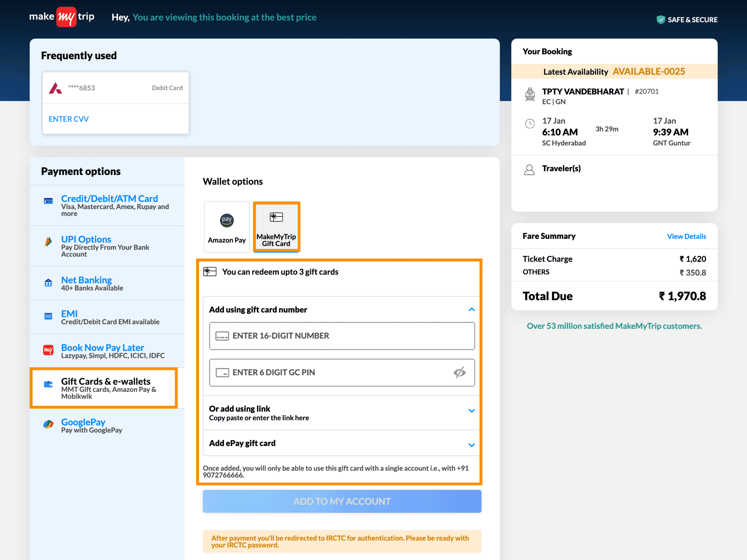Select Credit/Debit/ATM Card payment option
This screenshot has height=560, width=747.
pos(107,205)
